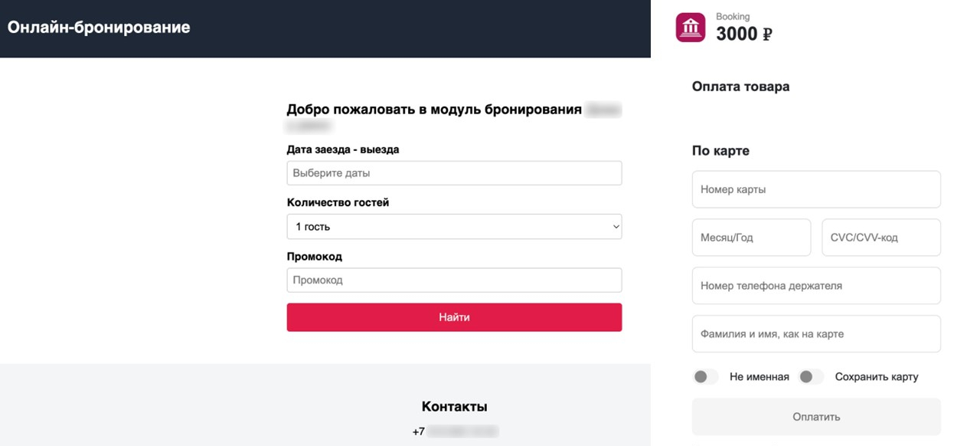Click the +7 contact phone number

point(455,431)
